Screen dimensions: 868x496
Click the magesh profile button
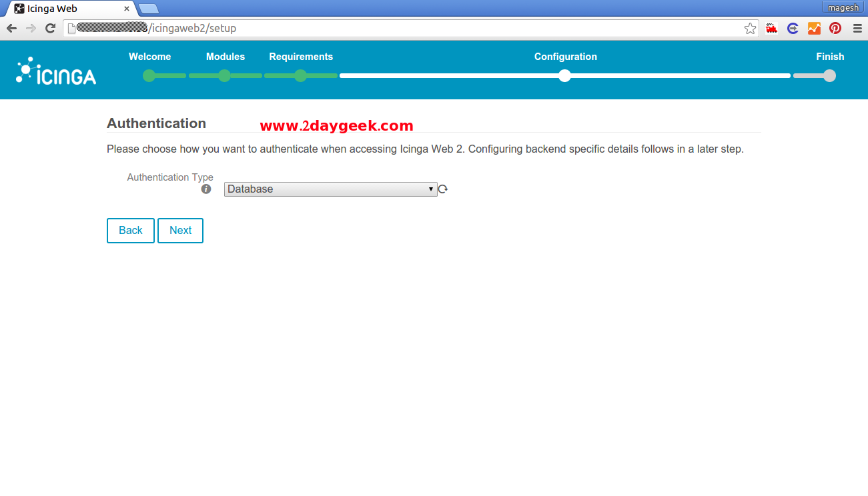click(x=843, y=7)
